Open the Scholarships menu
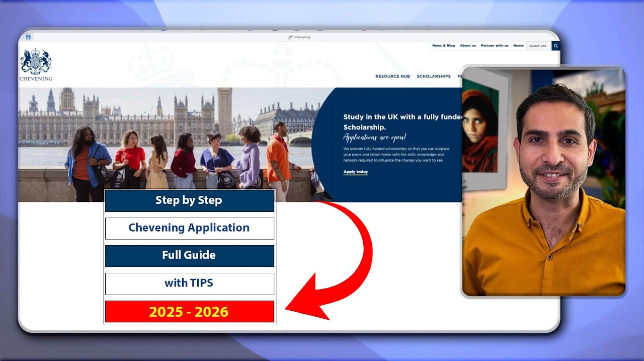644x361 pixels. pos(433,76)
